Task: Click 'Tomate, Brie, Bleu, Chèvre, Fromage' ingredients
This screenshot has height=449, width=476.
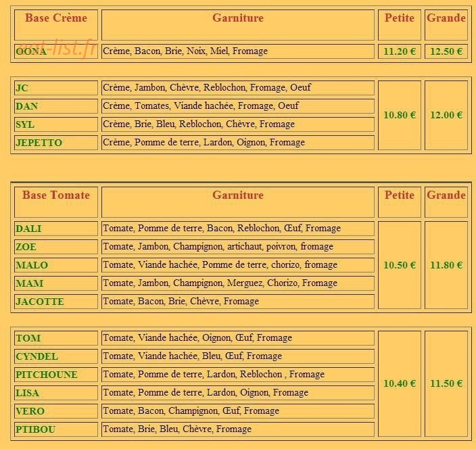Action: [x=177, y=429]
